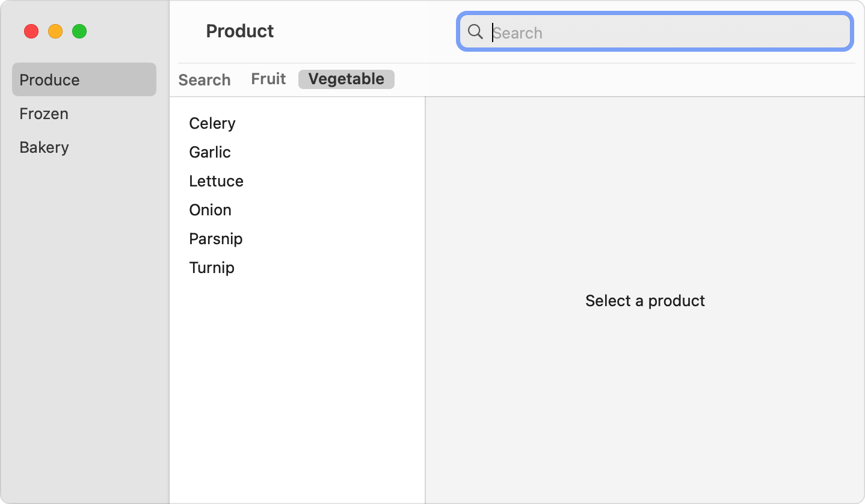The image size is (865, 504).
Task: Go to the Bakery sidebar category
Action: (44, 147)
